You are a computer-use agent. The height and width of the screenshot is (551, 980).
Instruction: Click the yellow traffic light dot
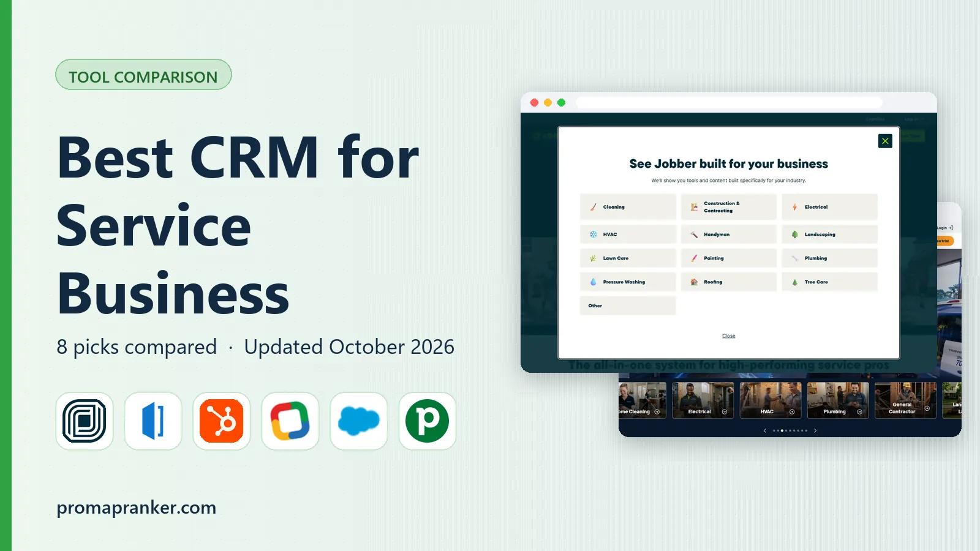(x=548, y=102)
